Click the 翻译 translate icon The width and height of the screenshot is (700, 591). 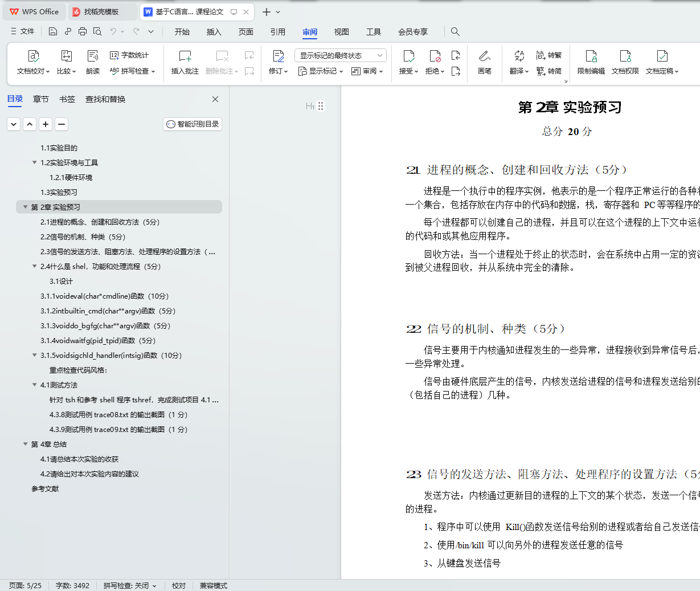pyautogui.click(x=519, y=56)
